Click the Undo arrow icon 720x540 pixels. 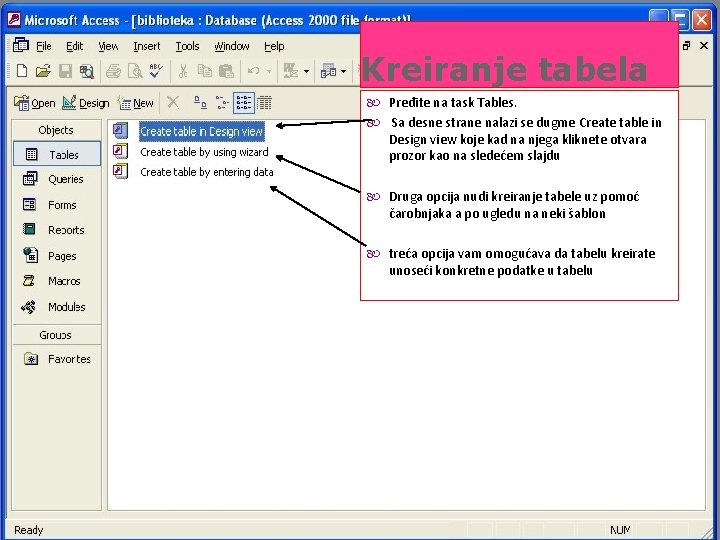[253, 71]
